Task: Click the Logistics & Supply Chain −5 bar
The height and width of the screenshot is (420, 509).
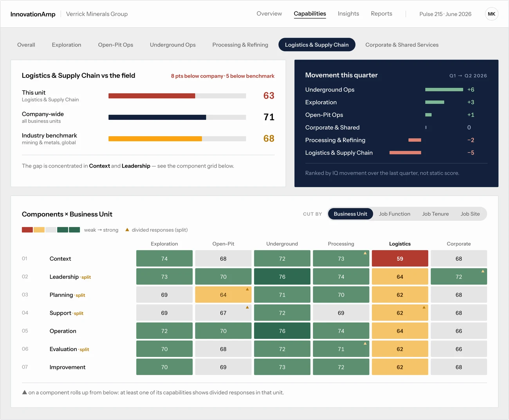Action: pos(405,153)
